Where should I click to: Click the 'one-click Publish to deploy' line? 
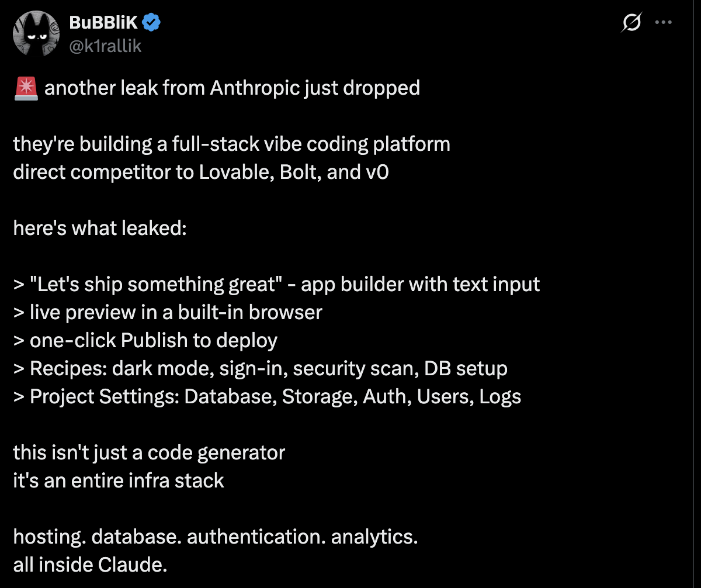(x=145, y=340)
